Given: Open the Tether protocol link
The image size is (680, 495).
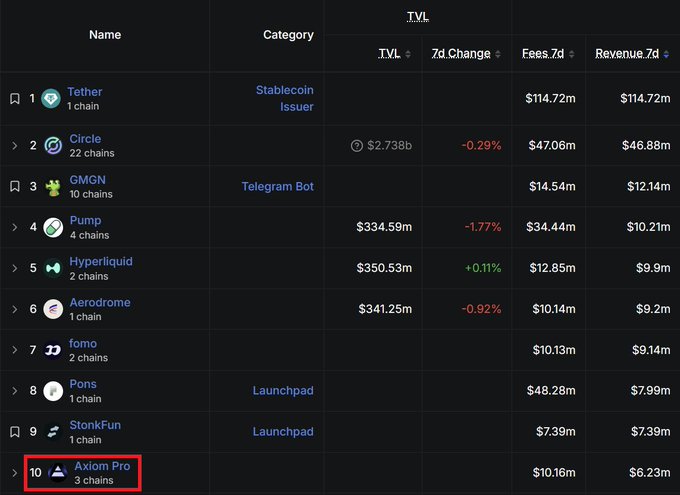Looking at the screenshot, I should pos(85,92).
